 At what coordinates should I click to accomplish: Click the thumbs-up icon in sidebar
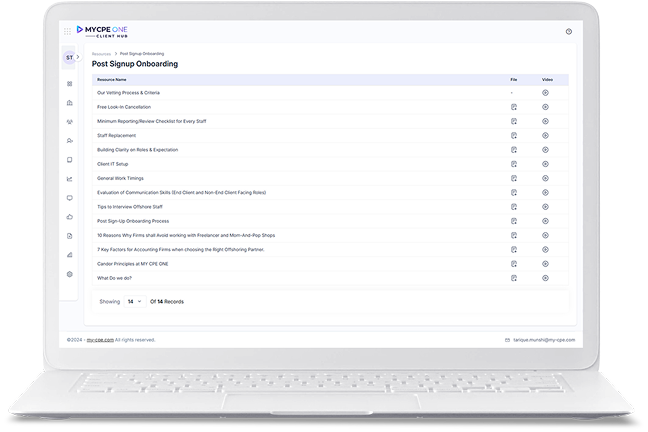(70, 216)
